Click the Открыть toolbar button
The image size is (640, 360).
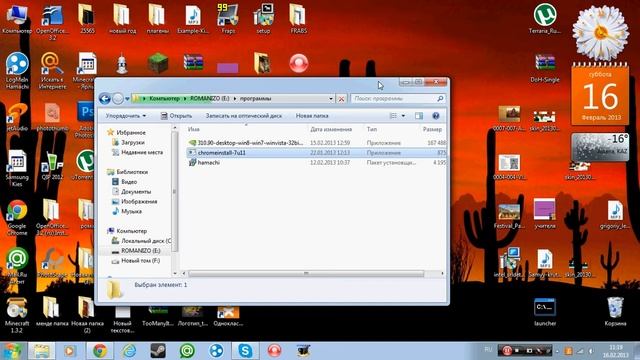point(176,116)
